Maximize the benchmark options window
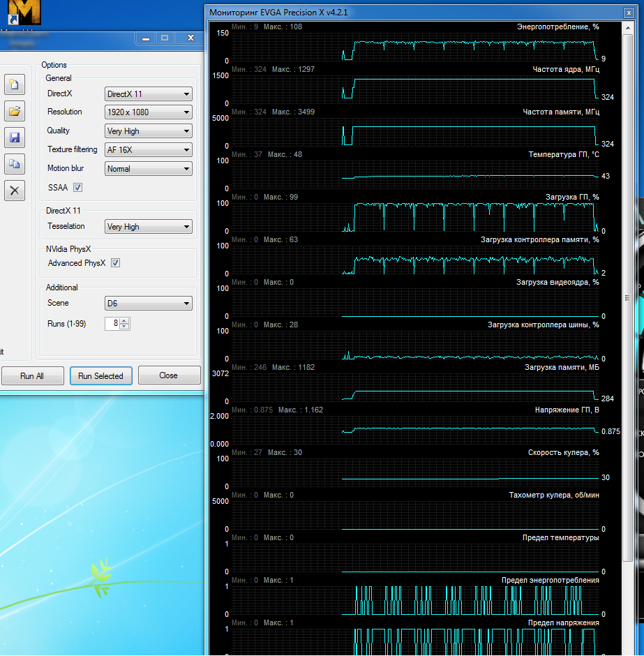 (165, 38)
